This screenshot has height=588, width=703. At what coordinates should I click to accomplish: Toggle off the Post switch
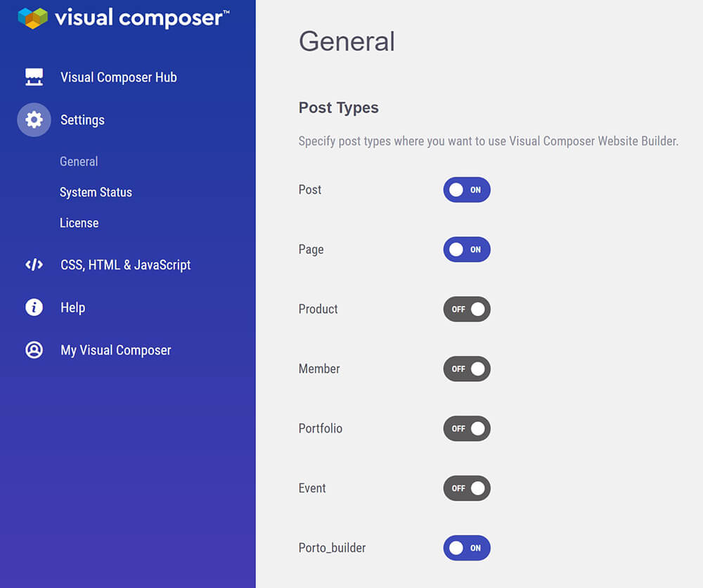tap(467, 189)
